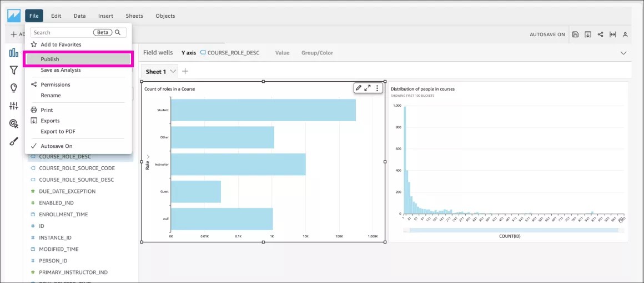644x283 pixels.
Task: Open the Insights lightbulb icon
Action: (13, 88)
